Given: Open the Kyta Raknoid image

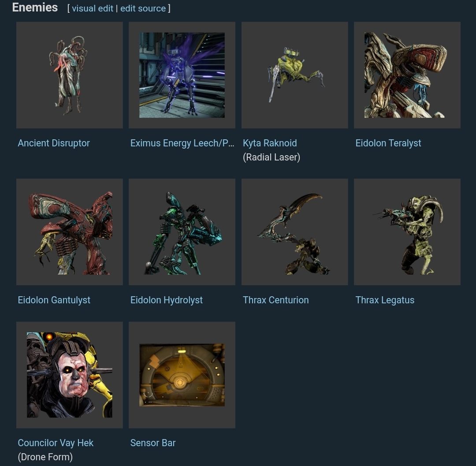Looking at the screenshot, I should (x=294, y=75).
